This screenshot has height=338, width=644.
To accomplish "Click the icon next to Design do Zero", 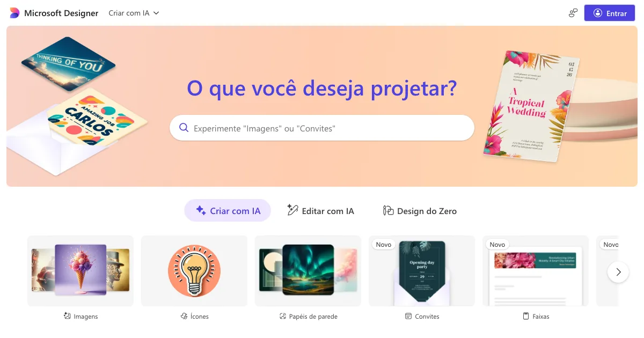I will (389, 211).
